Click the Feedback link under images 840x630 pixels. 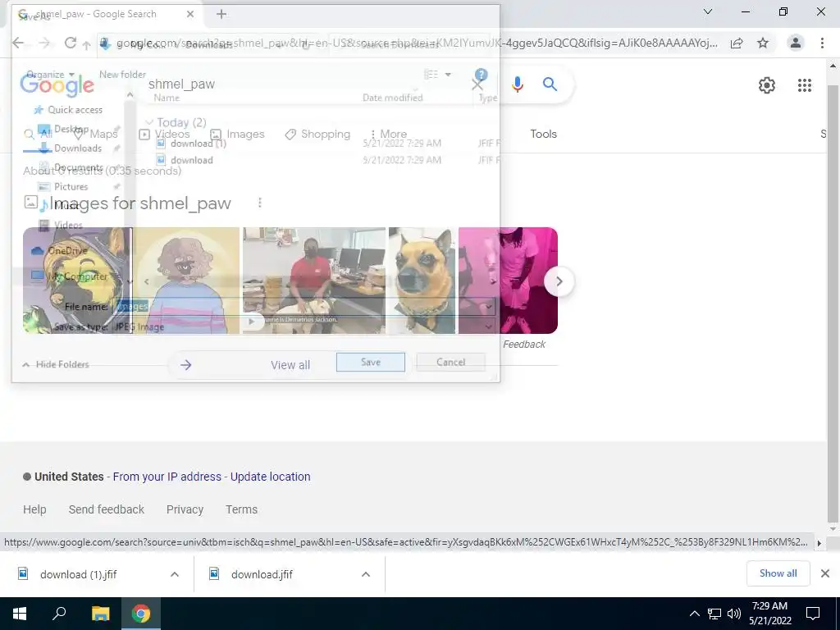(x=524, y=345)
